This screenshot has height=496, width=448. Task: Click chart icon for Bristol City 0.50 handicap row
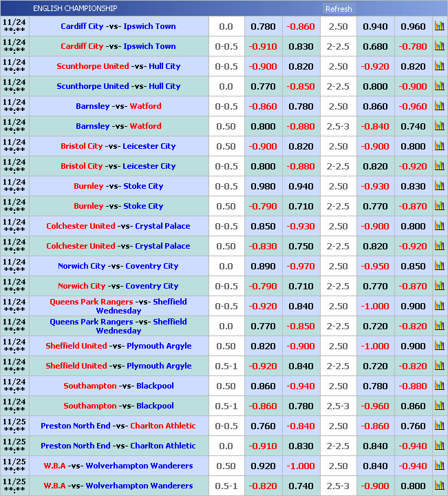pos(439,147)
